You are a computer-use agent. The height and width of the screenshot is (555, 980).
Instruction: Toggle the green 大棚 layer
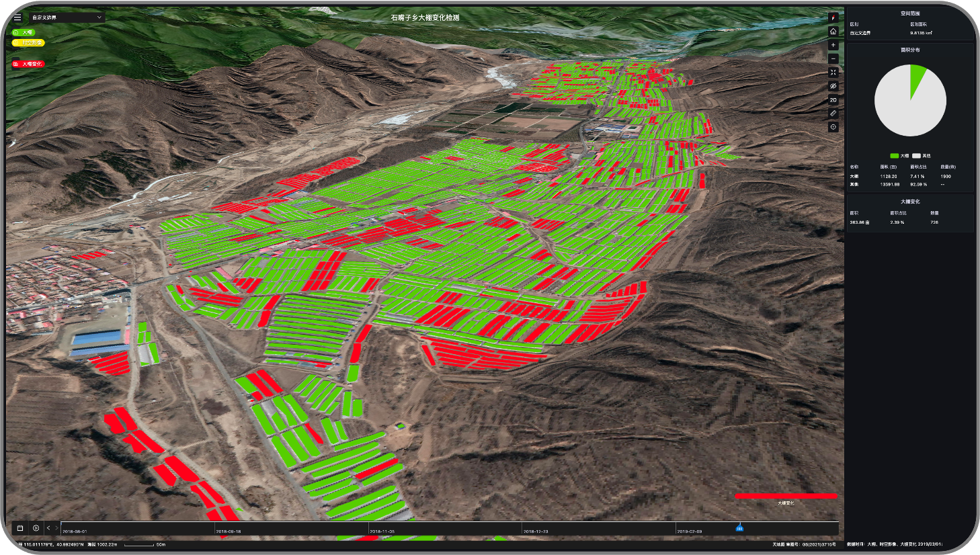[24, 32]
